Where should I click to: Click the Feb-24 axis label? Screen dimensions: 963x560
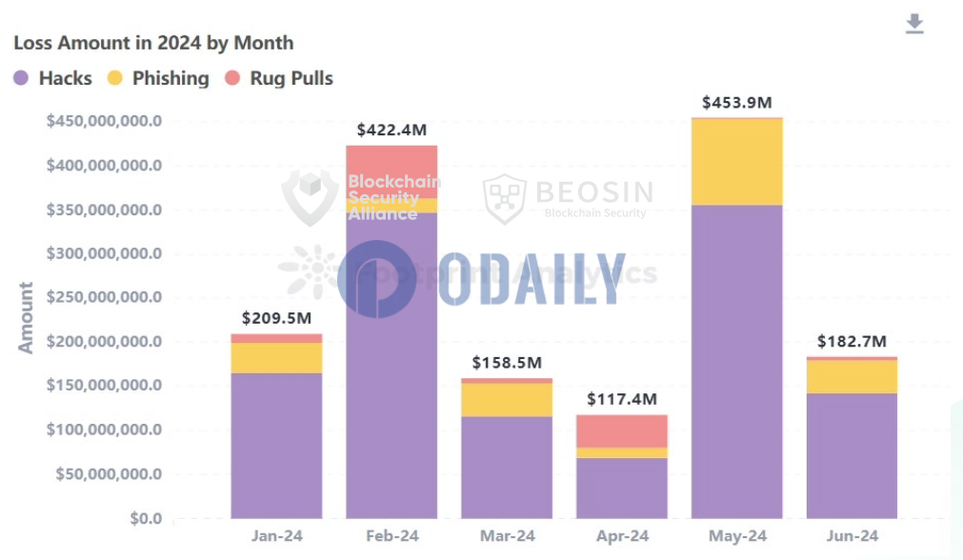391,536
